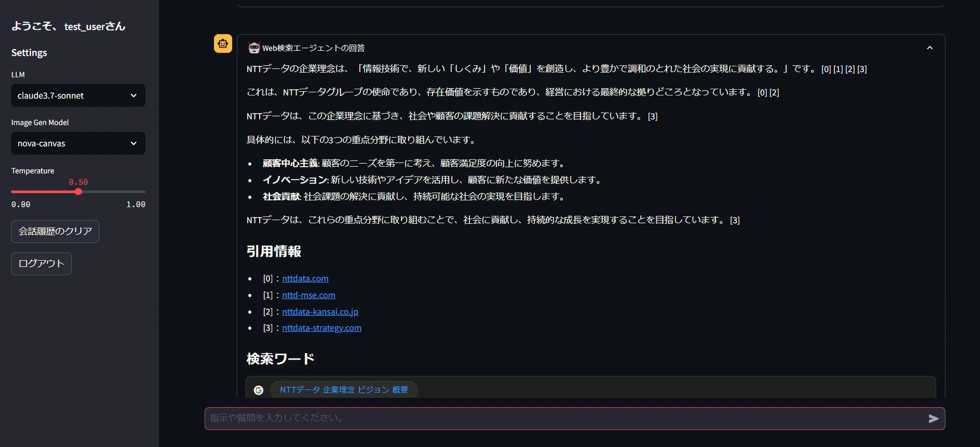Click the LLM label in the sidebar
Viewport: 980px width, 447px height.
(18, 74)
